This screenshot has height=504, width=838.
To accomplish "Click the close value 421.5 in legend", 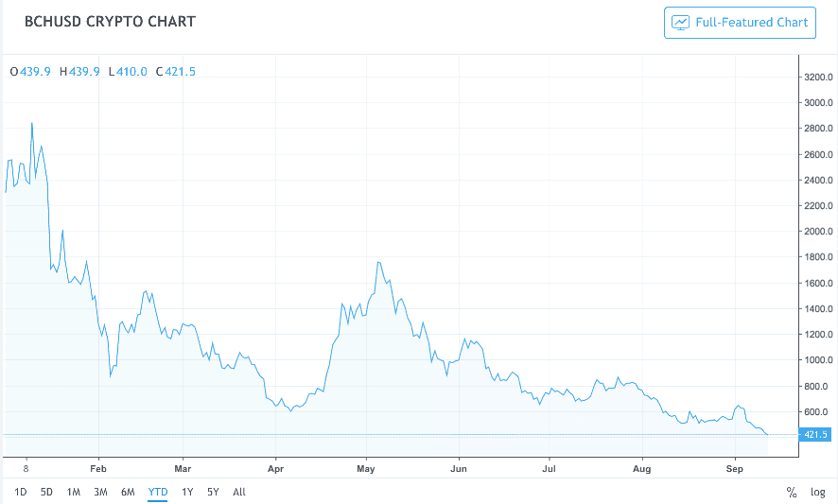I will tap(180, 72).
